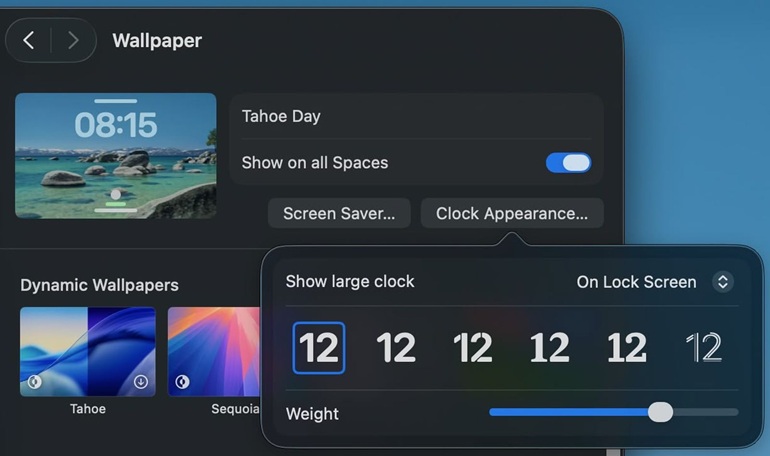Image resolution: width=770 pixels, height=456 pixels.
Task: Click the forward navigation chevron
Action: pos(72,40)
